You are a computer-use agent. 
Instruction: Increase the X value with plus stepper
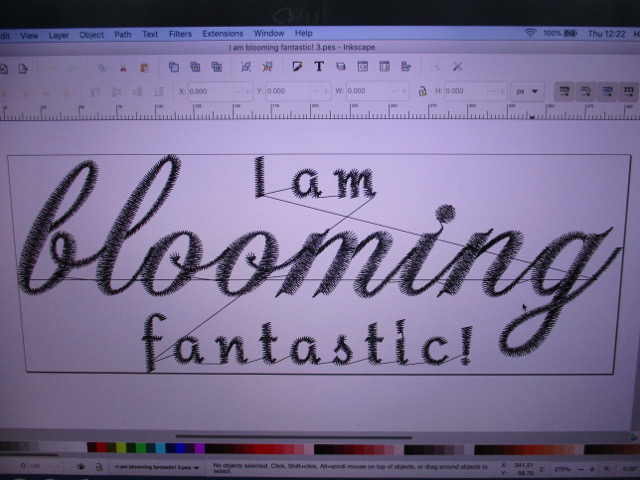(x=247, y=91)
